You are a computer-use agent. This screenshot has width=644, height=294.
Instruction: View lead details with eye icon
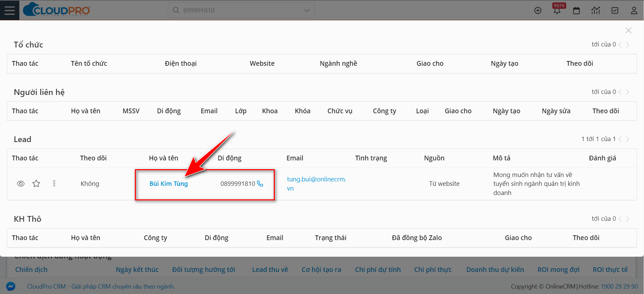tap(21, 184)
